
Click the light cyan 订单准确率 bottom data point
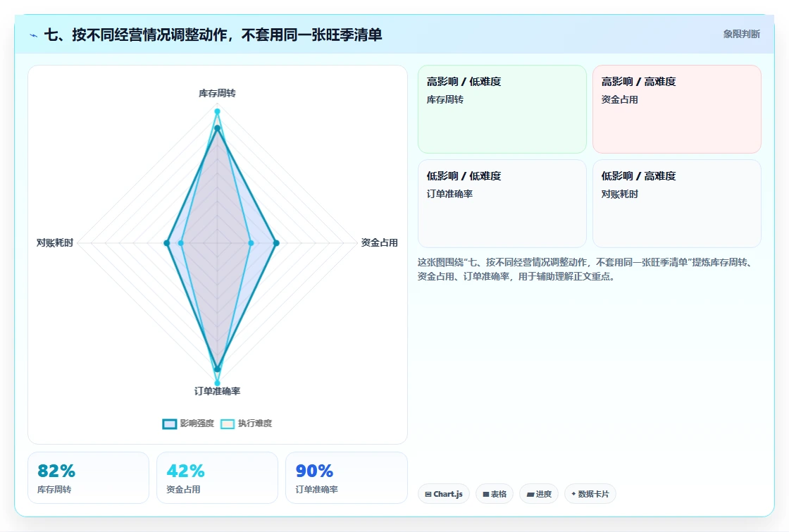218,383
